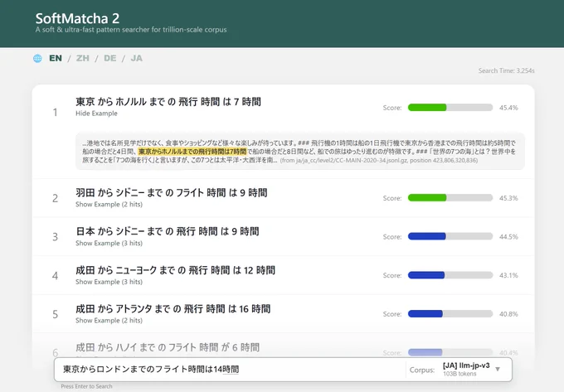This screenshot has width=564, height=392.
Task: Show Example (2 hits) for 羽田 から シドニー result
Action: point(109,204)
